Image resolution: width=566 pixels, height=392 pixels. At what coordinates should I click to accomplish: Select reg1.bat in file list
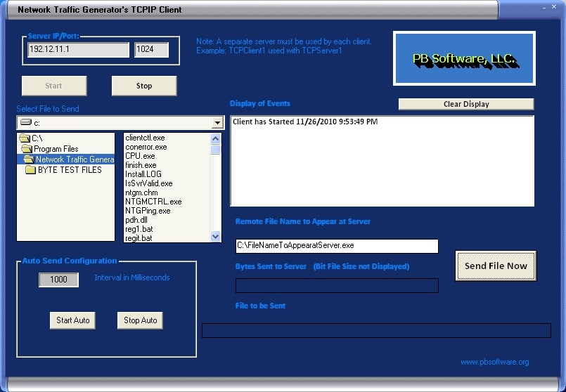(x=139, y=229)
